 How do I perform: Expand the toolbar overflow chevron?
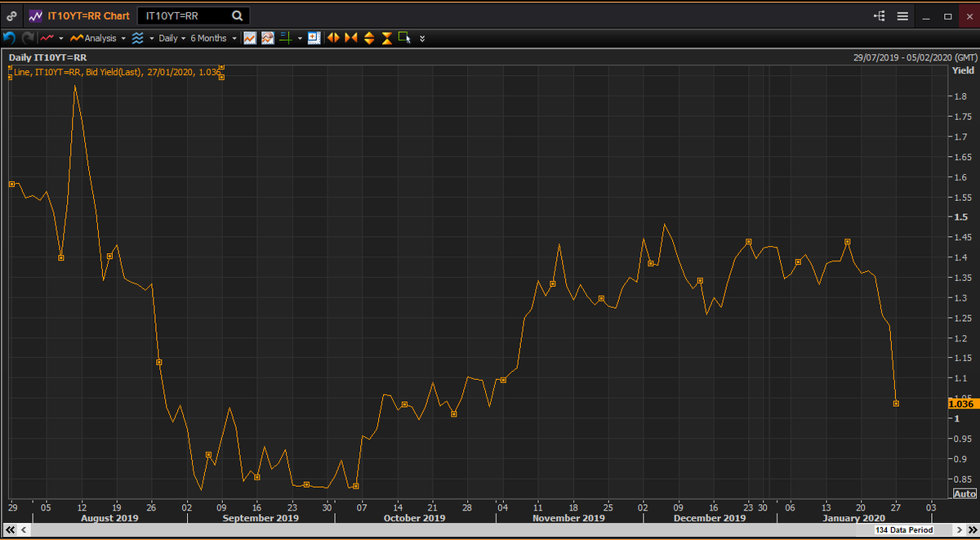(x=422, y=38)
